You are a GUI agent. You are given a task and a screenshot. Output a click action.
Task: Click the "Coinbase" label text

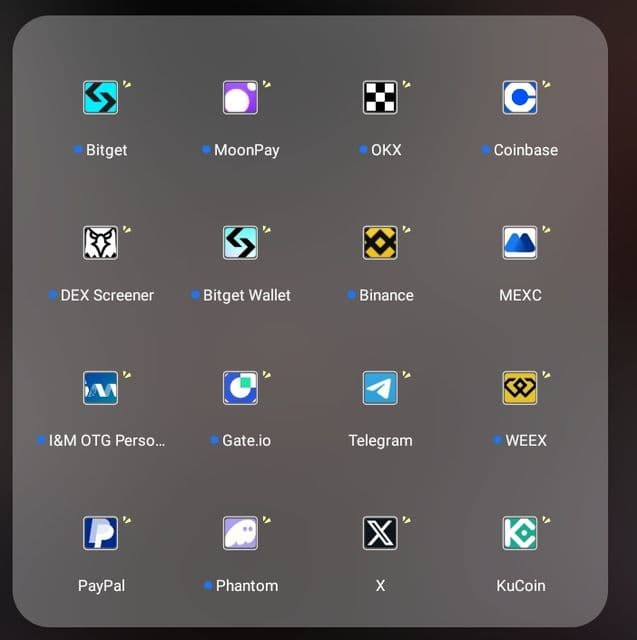pos(526,150)
